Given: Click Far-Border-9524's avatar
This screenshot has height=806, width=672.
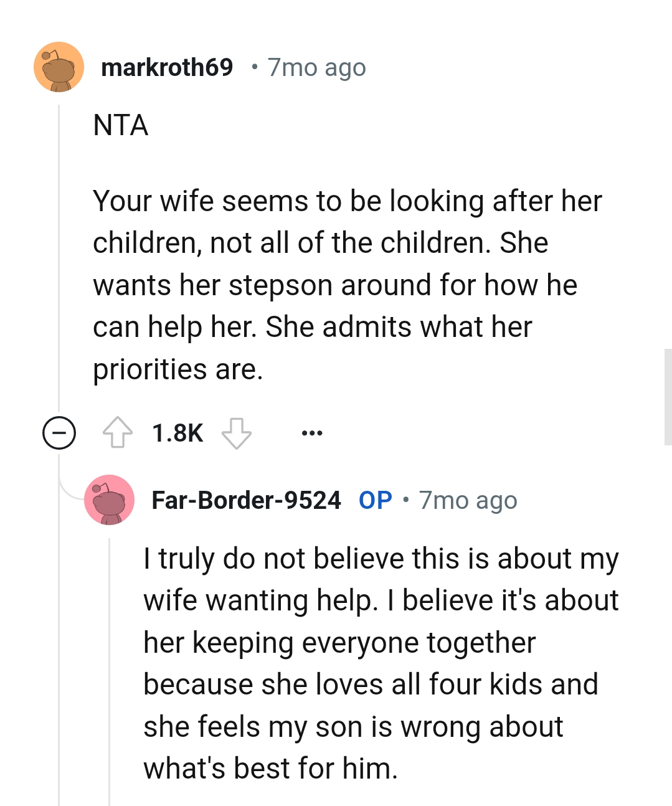Looking at the screenshot, I should coord(110,500).
